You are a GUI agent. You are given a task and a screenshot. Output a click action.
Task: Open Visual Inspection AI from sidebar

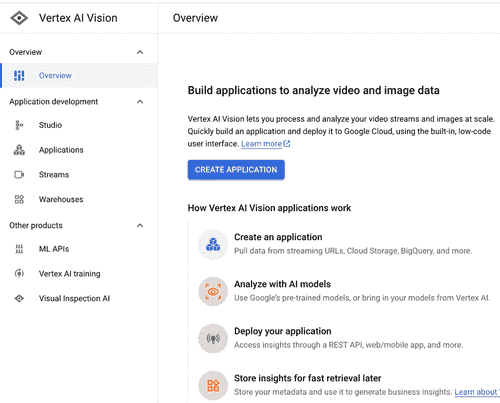click(79, 298)
